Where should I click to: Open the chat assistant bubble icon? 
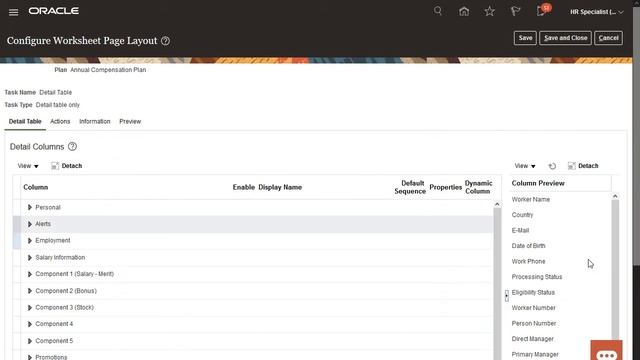point(607,351)
